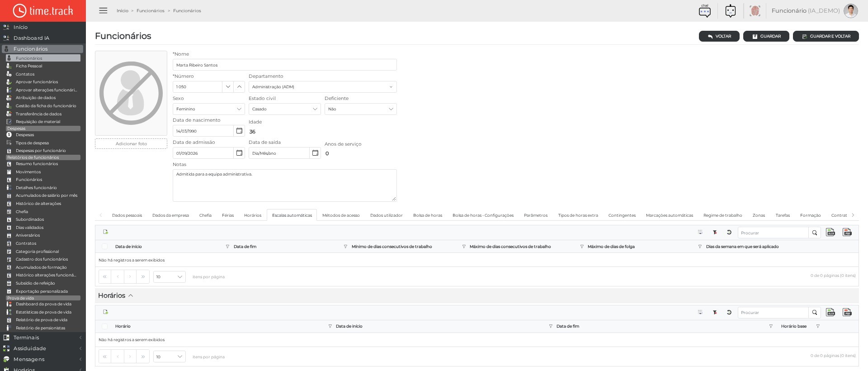868x371 pixels.
Task: Click the time.track logo
Action: [43, 10]
